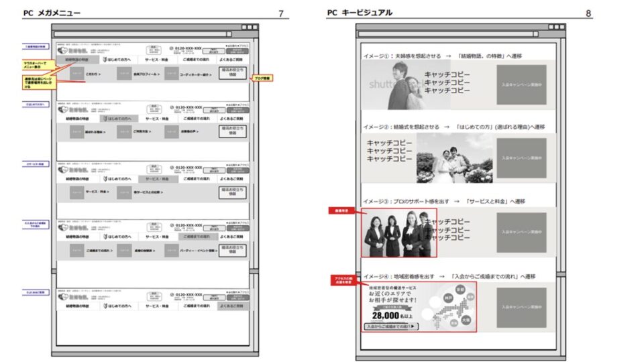The image size is (644, 362).
Task: Click the 入会からご成婚までの流れ button on the map banner
Action: pyautogui.click(x=390, y=326)
